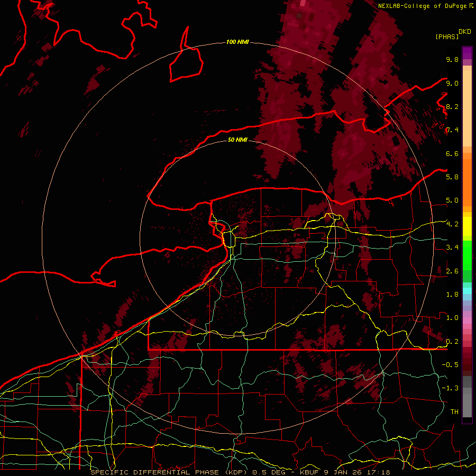The width and height of the screenshot is (476, 476).
Task: Click the 1.0 value on the color scale
Action: (452, 318)
